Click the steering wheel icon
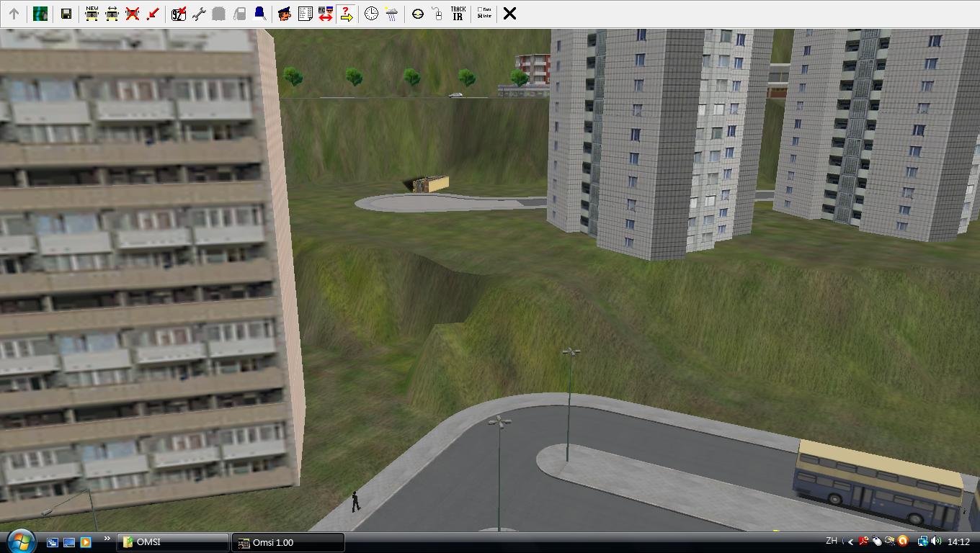The height and width of the screenshot is (553, 980). [x=417, y=14]
